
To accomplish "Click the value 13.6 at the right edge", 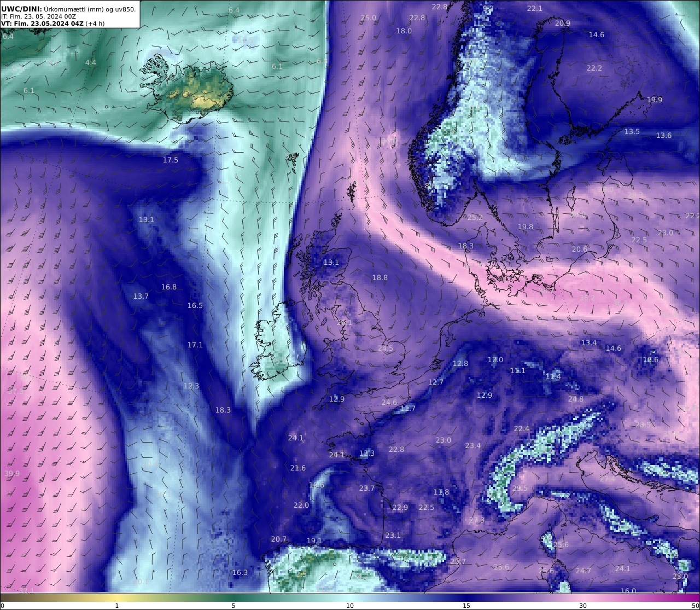I will [x=664, y=135].
